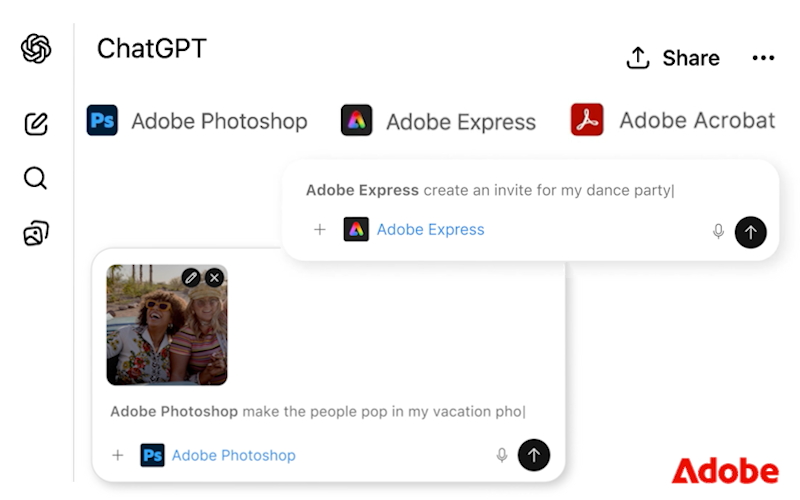The height and width of the screenshot is (500, 800).
Task: Click the blue Adobe Express link in prompt box
Action: (430, 230)
